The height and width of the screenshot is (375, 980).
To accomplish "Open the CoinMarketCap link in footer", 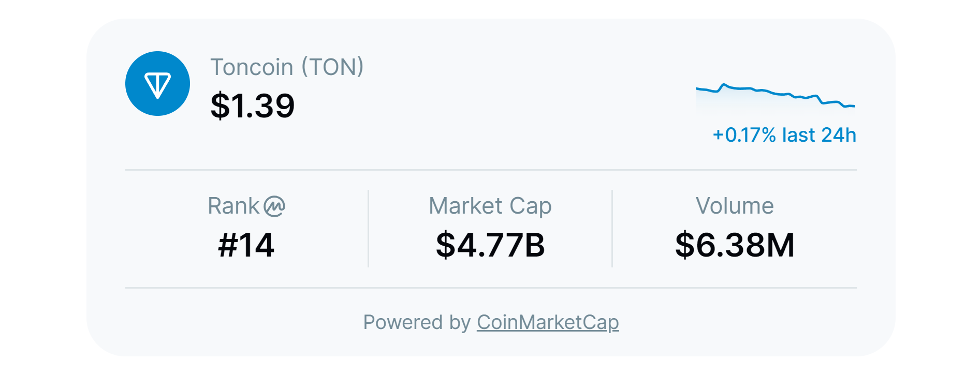I will (548, 322).
